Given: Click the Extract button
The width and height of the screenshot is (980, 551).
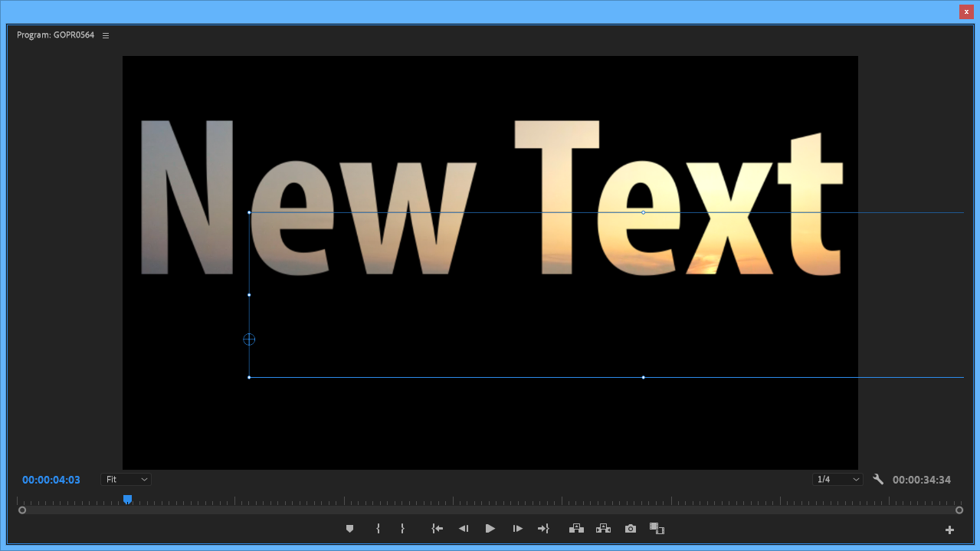Looking at the screenshot, I should click(x=603, y=529).
